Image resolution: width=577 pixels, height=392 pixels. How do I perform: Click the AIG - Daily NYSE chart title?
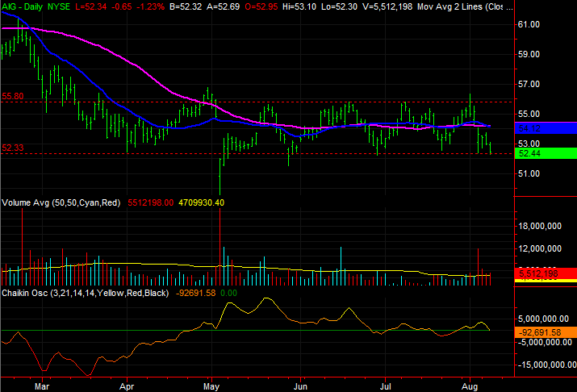point(36,6)
